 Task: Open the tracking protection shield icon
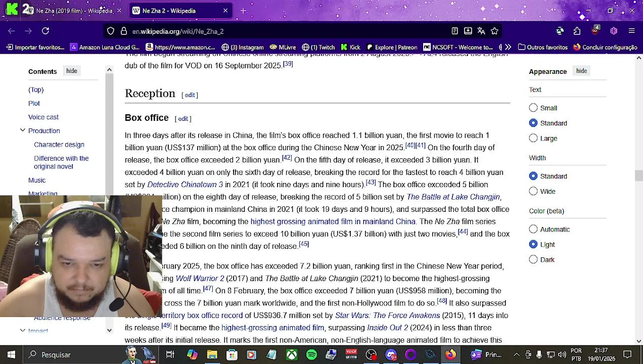click(x=111, y=31)
